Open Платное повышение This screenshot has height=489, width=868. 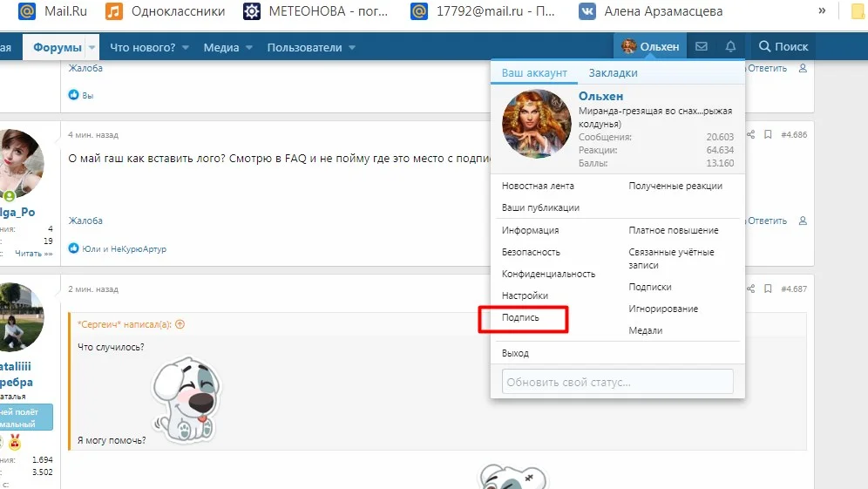673,230
